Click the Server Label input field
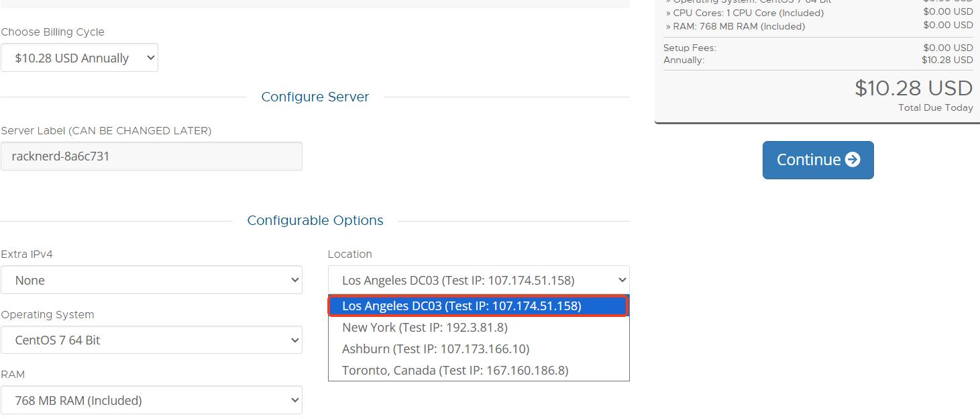Image resolution: width=980 pixels, height=419 pixels. coord(151,156)
